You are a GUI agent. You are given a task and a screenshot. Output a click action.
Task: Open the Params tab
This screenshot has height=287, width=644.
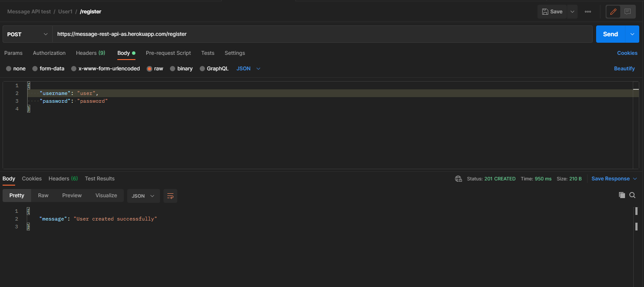(x=13, y=53)
